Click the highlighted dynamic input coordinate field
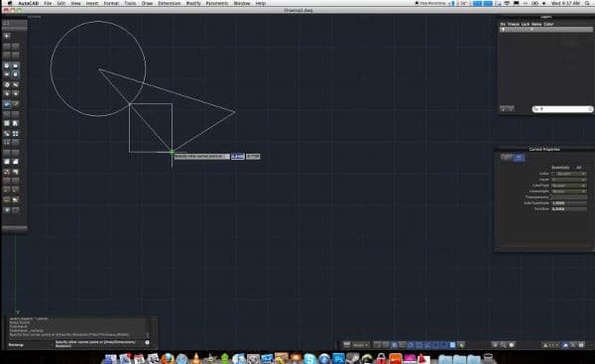Viewport: 595px width, 364px height. 238,157
